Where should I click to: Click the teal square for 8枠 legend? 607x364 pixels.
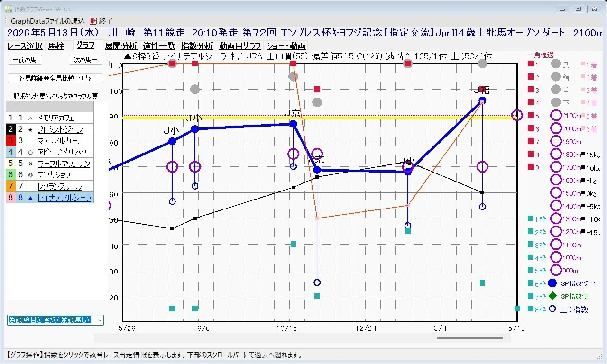point(531,309)
